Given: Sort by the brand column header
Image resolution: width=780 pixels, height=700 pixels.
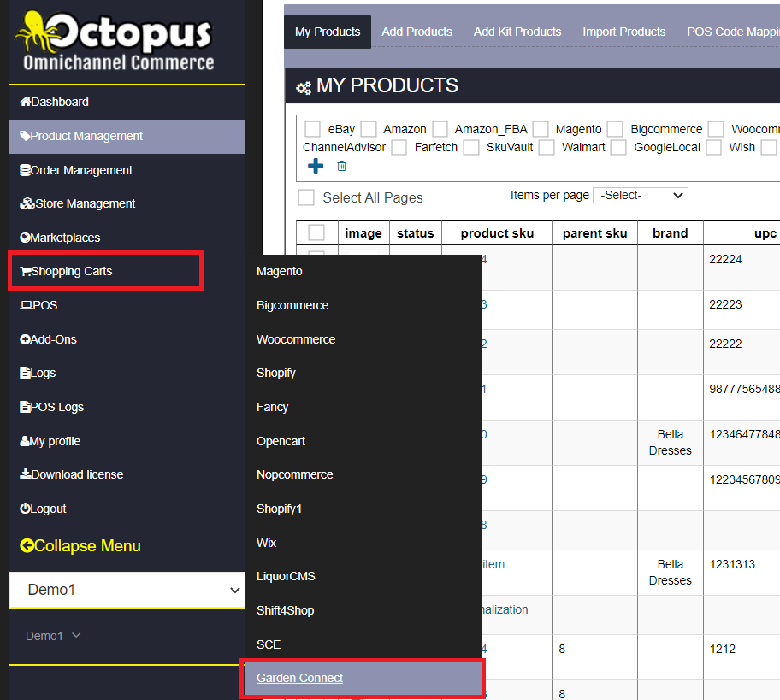Looking at the screenshot, I should pos(670,233).
